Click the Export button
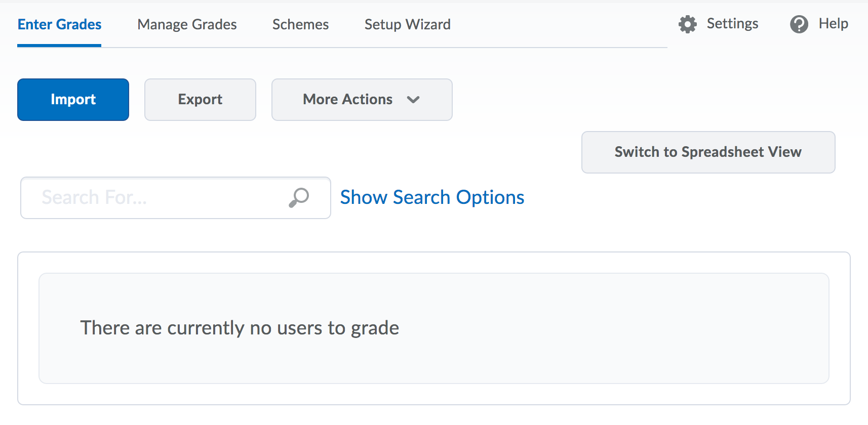Screen dimensions: 868x425 (x=200, y=100)
